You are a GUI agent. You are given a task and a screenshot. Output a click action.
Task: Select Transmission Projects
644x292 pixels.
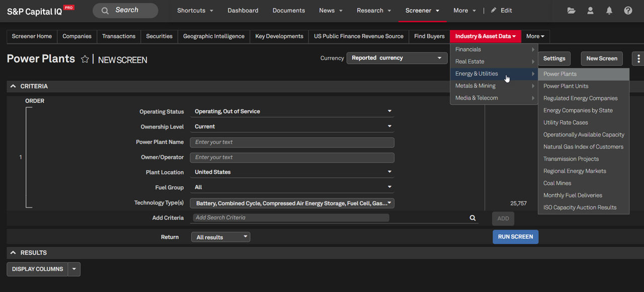point(584,159)
